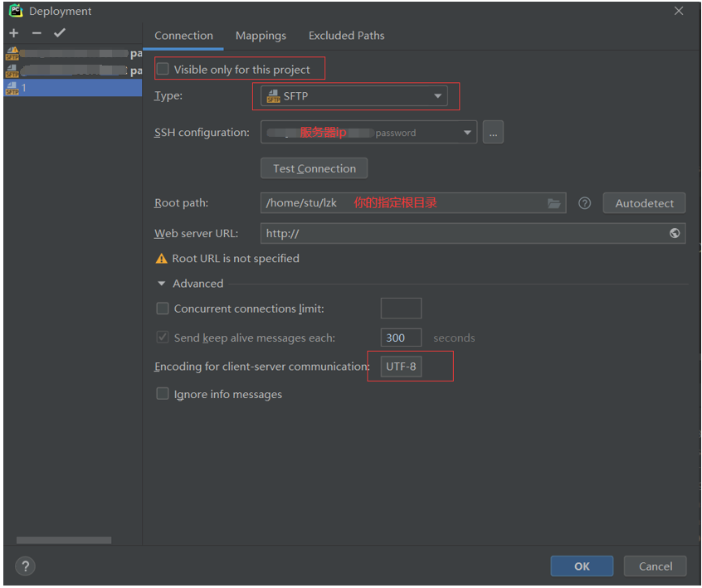This screenshot has width=702, height=588.
Task: Click the Test Connection button
Action: click(x=314, y=168)
